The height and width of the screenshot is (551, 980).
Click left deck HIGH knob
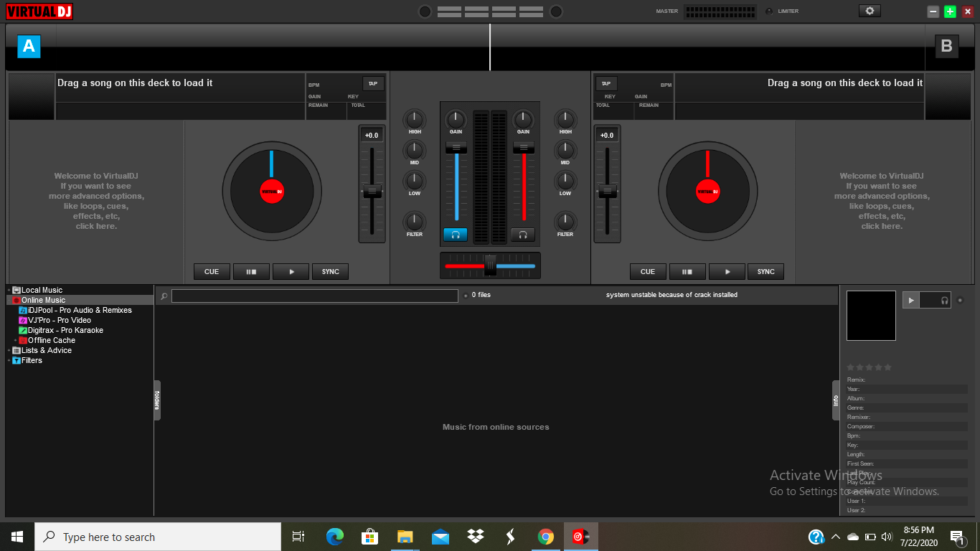coord(415,119)
